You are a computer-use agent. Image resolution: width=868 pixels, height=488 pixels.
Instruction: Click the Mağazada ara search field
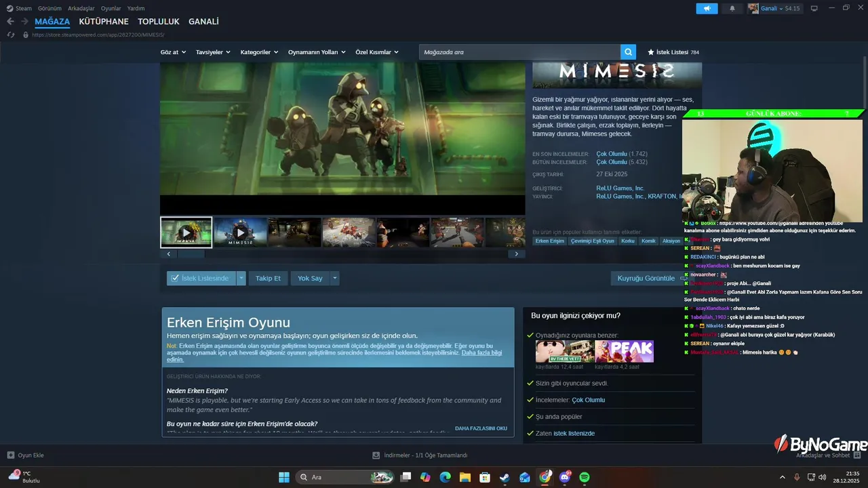[x=519, y=52]
